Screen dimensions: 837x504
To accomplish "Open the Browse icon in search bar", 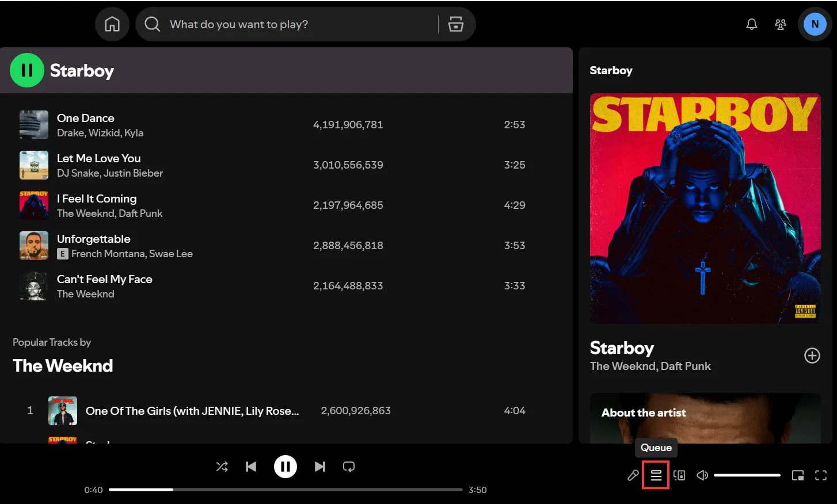I will tap(456, 24).
